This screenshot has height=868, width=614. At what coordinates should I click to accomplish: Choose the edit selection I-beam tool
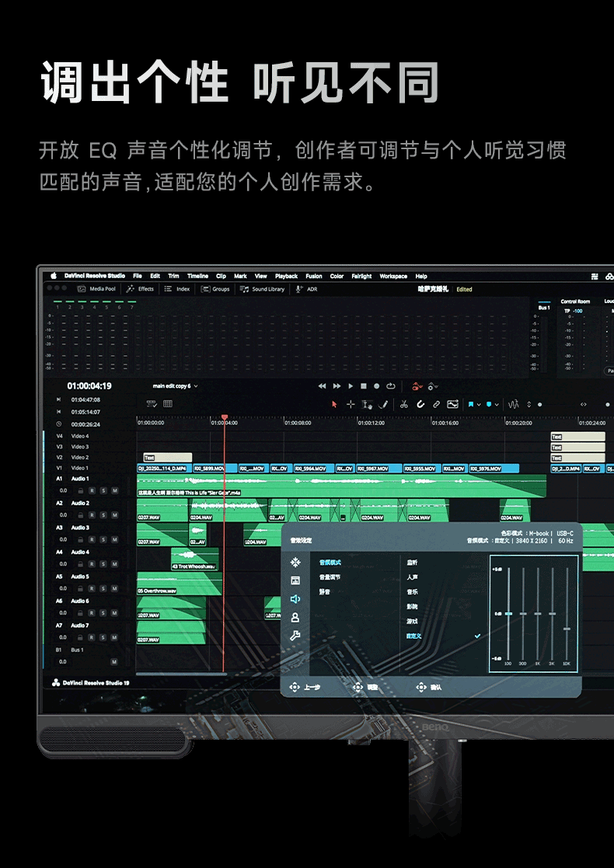pyautogui.click(x=367, y=405)
